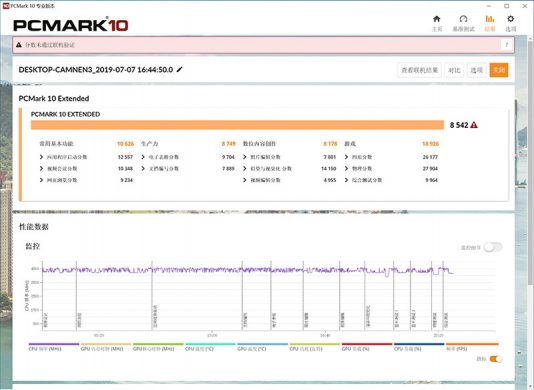Toggle the markers switch below chart

pos(496,359)
